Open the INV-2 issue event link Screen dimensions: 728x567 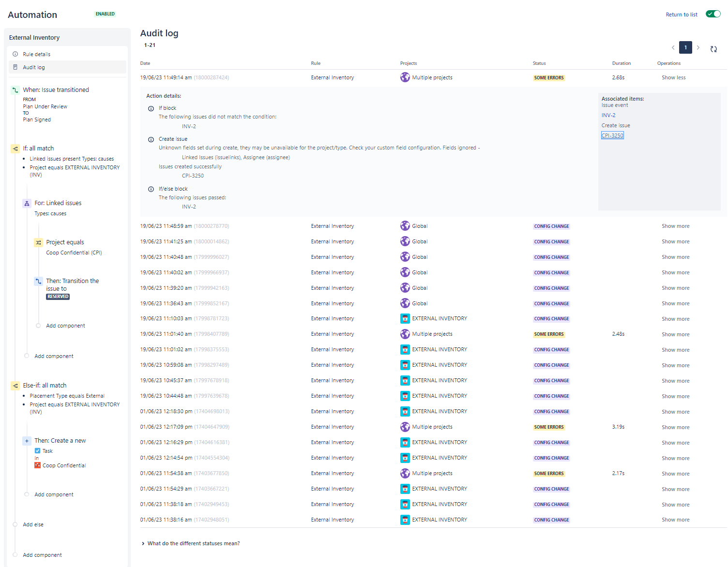608,115
